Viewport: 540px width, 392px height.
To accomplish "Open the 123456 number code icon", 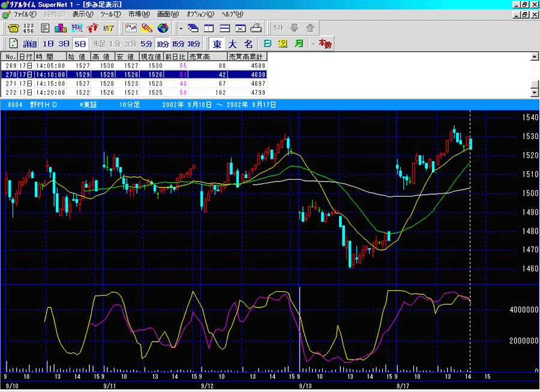I will [29, 28].
